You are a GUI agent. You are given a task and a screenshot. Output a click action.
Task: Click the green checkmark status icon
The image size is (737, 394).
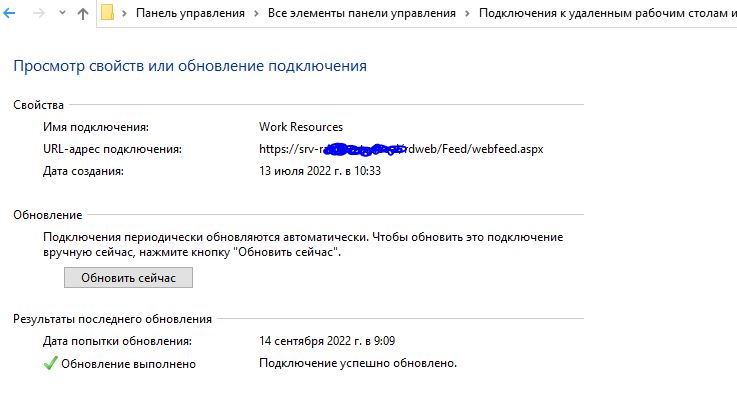point(50,363)
